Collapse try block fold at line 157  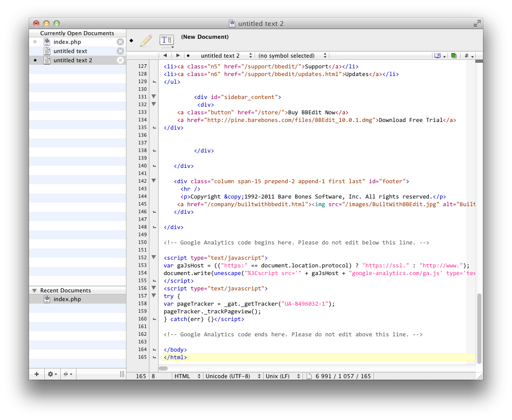[154, 295]
